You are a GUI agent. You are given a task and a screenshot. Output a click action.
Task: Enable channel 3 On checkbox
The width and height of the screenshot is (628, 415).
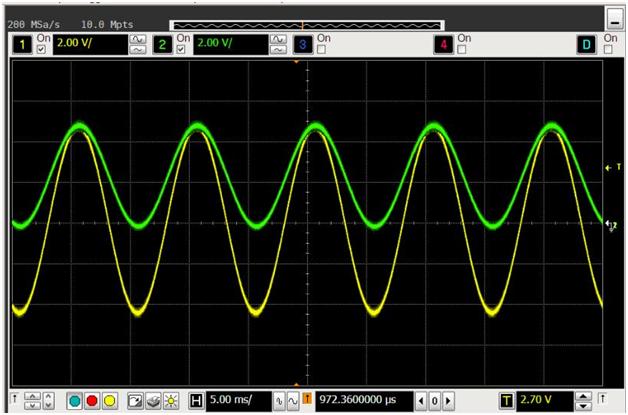click(321, 49)
